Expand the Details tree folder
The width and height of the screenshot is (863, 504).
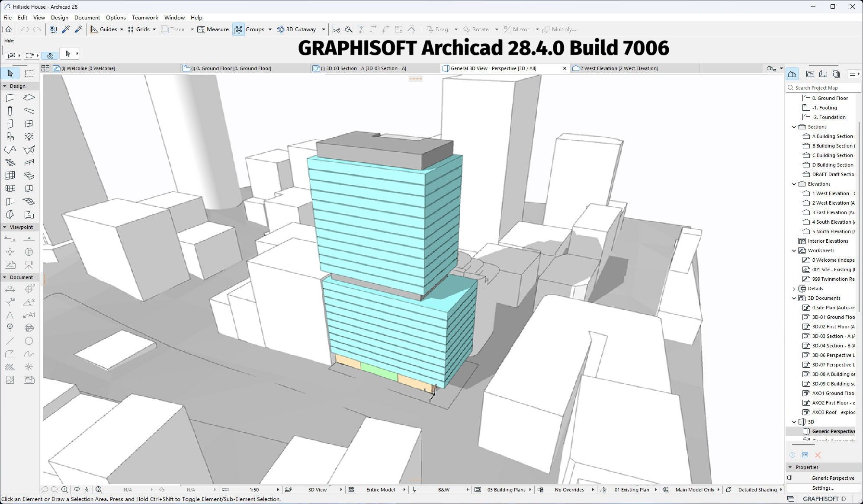(794, 289)
